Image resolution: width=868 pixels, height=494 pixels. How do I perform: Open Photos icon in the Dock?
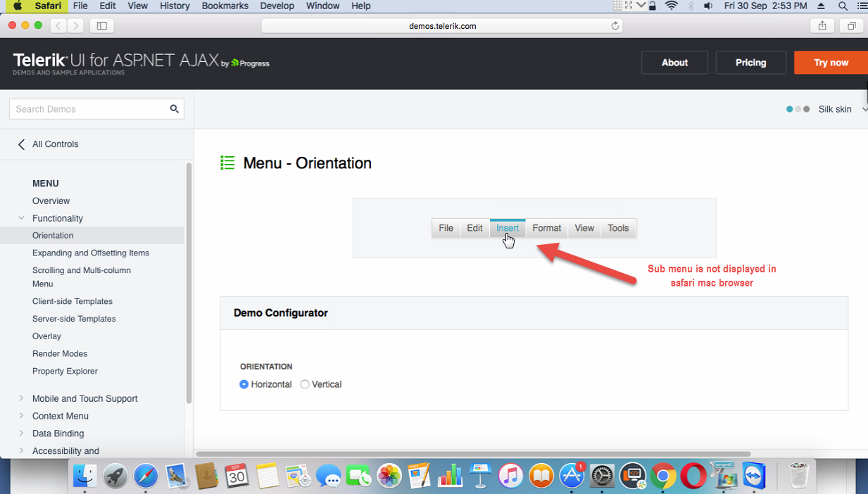pyautogui.click(x=389, y=476)
